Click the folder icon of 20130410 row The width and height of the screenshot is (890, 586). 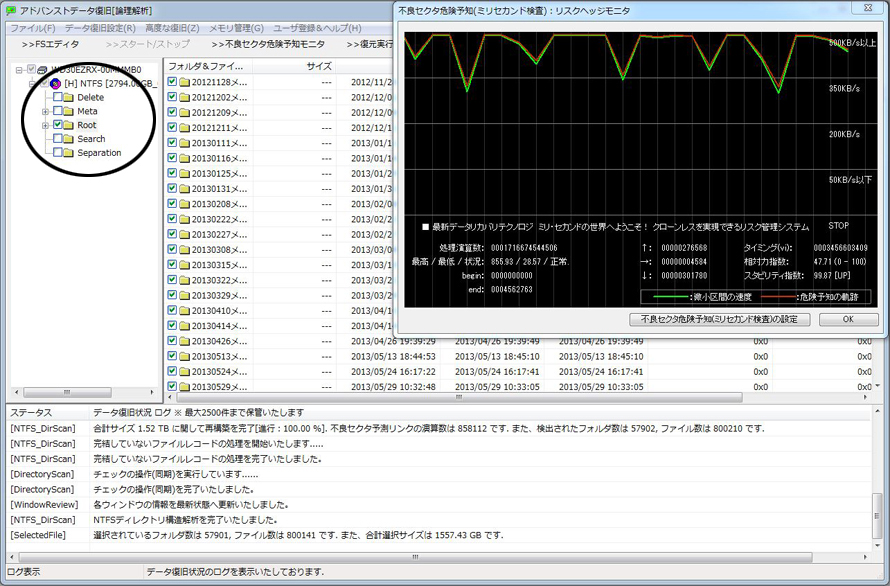coord(184,311)
